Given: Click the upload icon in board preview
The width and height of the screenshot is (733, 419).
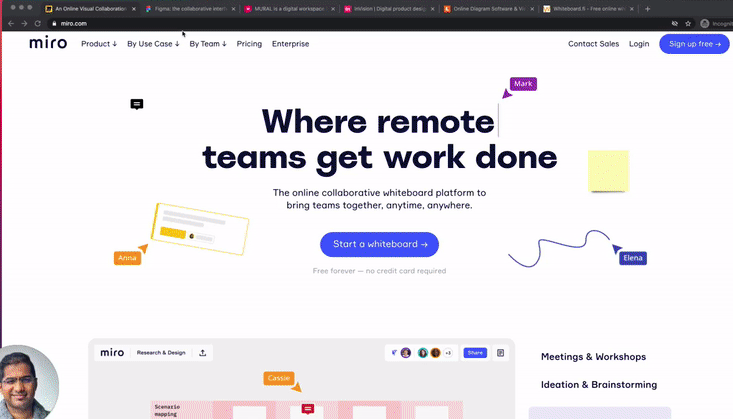Looking at the screenshot, I should click(202, 353).
